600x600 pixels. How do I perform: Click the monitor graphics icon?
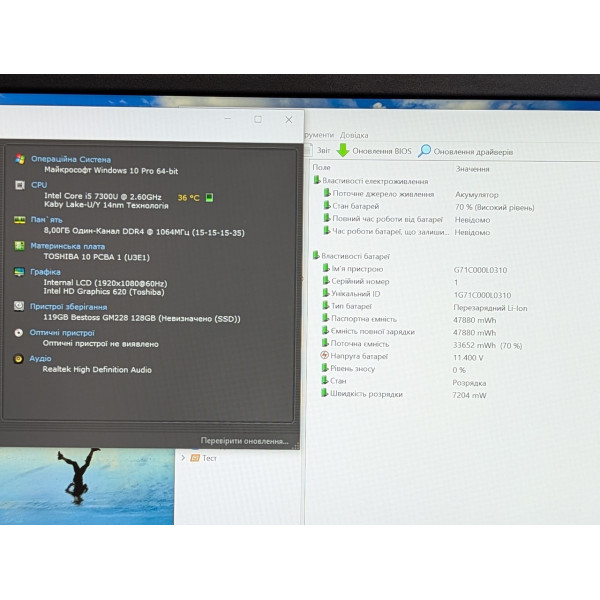point(19,272)
